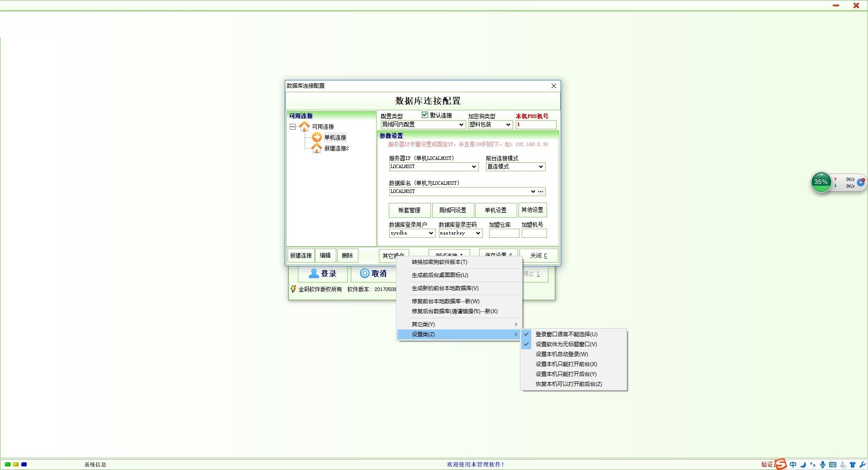Click the 系统信息 status bar text
Viewport: 868px width, 470px height.
[95, 465]
